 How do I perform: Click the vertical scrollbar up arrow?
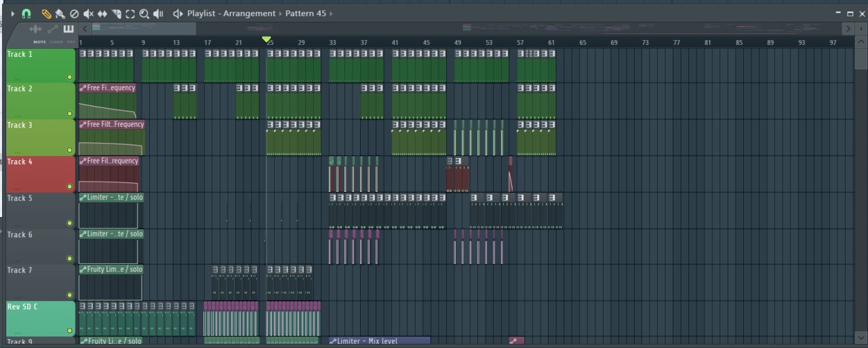point(861,42)
